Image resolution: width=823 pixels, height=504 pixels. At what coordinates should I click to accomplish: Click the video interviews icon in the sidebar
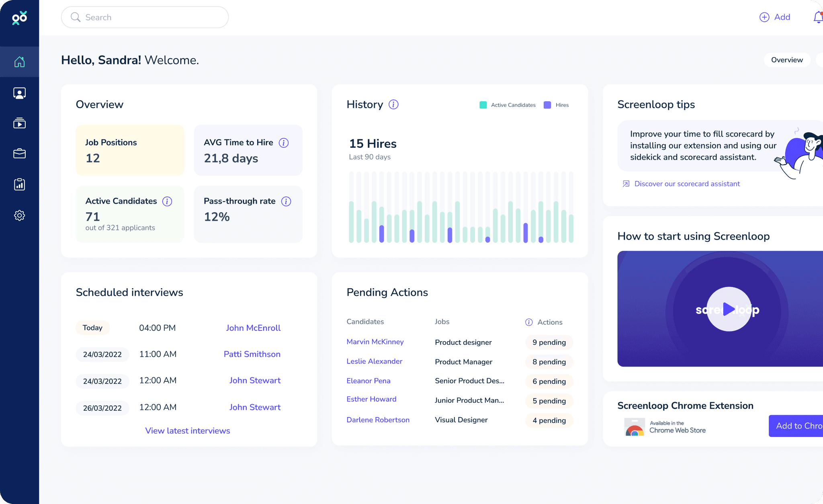[19, 123]
